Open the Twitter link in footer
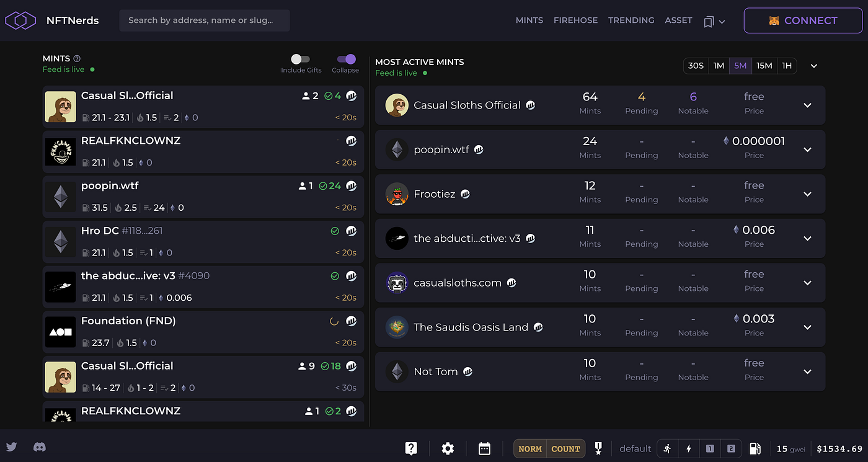Image resolution: width=868 pixels, height=462 pixels. tap(11, 447)
